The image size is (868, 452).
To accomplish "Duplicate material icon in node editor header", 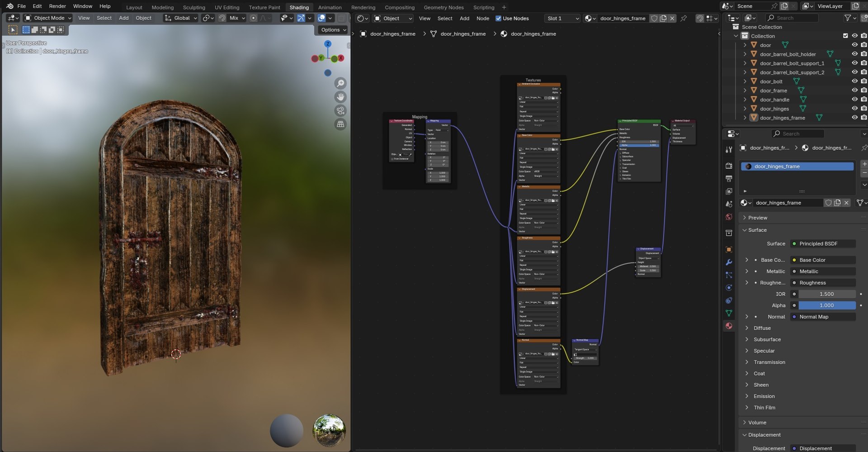I will (x=663, y=18).
